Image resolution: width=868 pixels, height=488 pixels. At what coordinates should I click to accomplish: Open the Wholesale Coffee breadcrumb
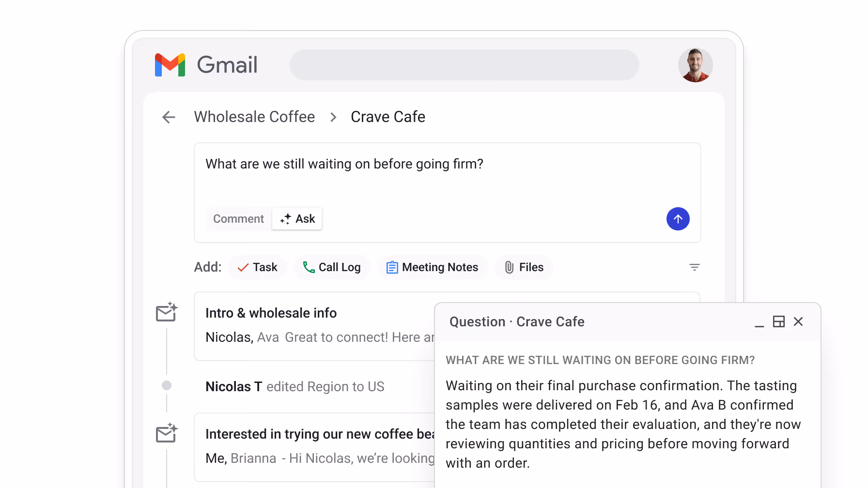254,117
